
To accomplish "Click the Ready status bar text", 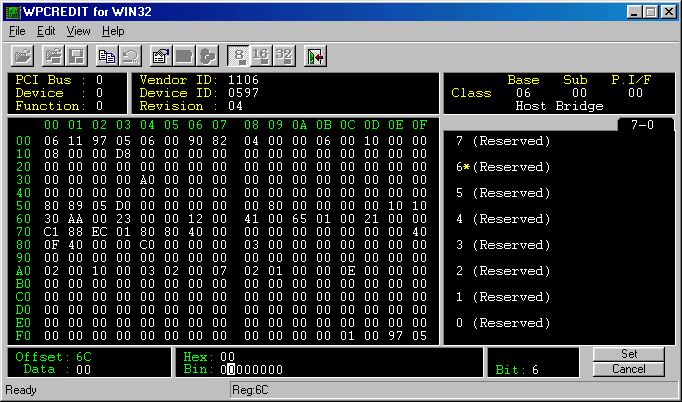I will click(21, 390).
